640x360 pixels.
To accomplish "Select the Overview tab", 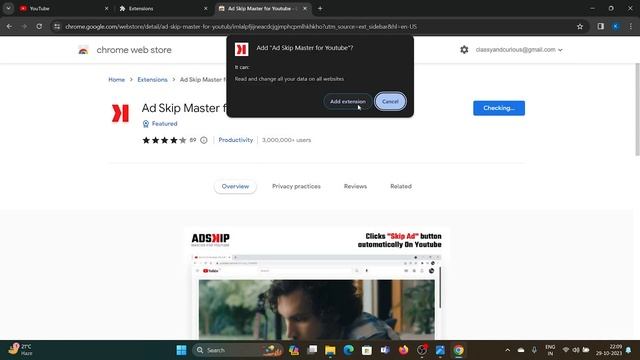I will point(235,187).
